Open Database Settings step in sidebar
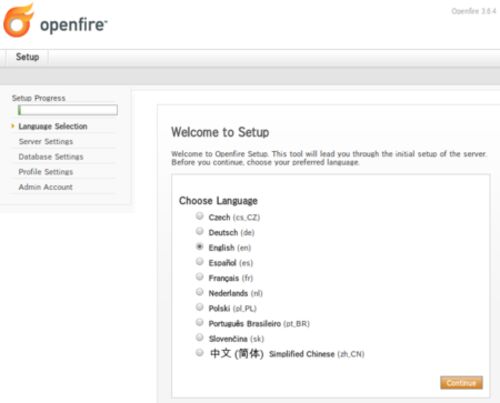Screen dimensions: 500x403 [51, 157]
